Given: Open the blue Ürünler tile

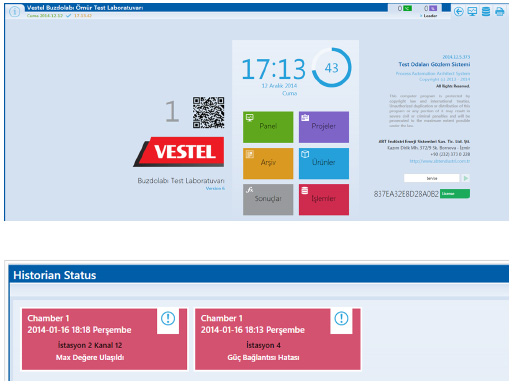Looking at the screenshot, I should tap(324, 163).
